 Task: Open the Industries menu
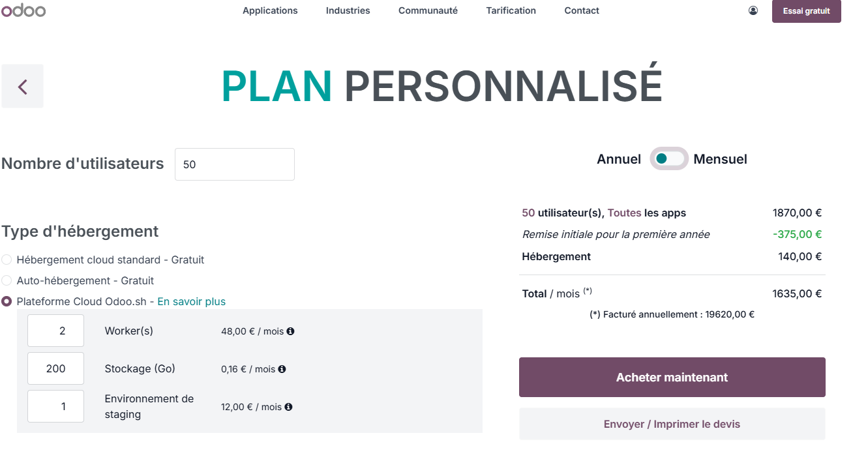348,10
